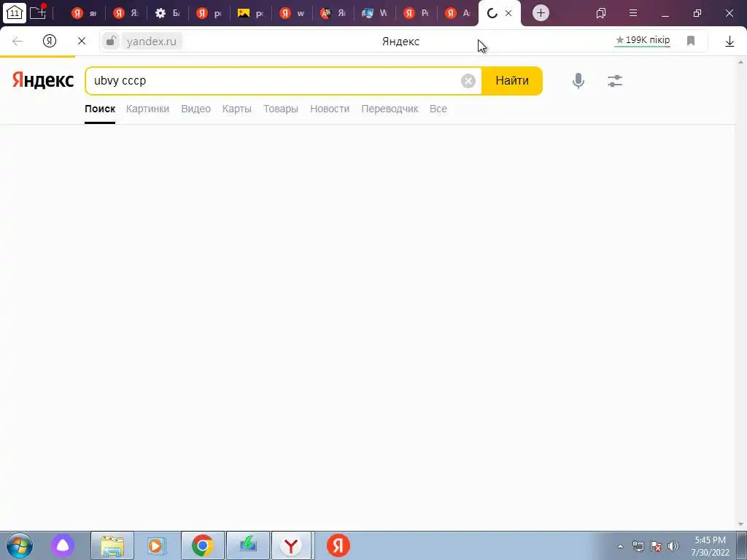
Task: Go back with the arrow button
Action: pos(18,42)
